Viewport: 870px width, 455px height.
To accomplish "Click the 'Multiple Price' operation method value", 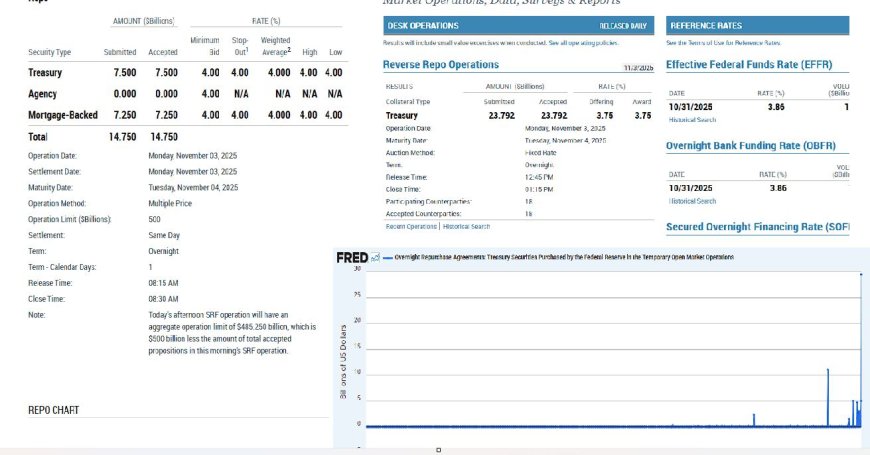I will pyautogui.click(x=170, y=204).
